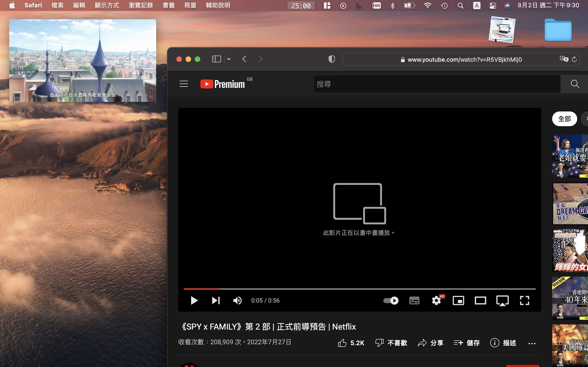Image resolution: width=588 pixels, height=367 pixels.
Task: Click the video progress bar
Action: [360, 289]
